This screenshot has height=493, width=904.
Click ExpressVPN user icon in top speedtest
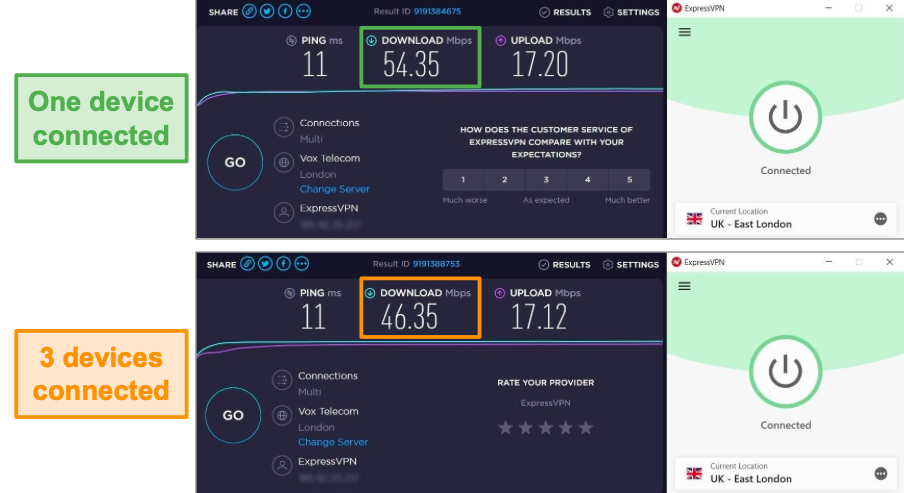click(284, 213)
